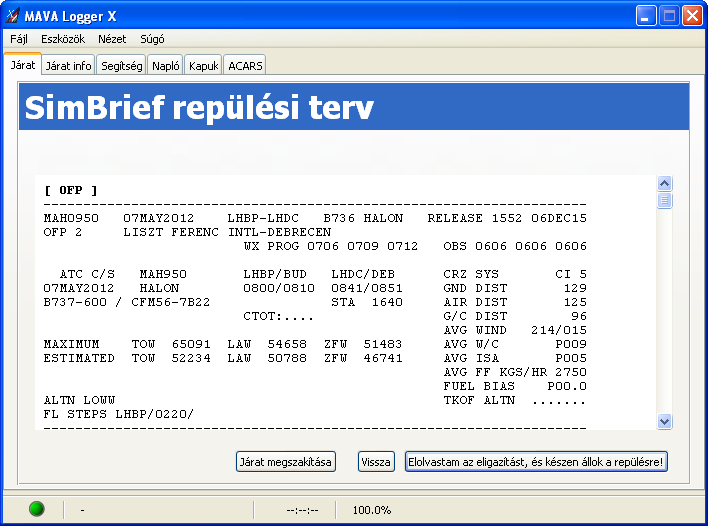Image resolution: width=708 pixels, height=526 pixels.
Task: Click the flight plan scrollbar up arrow
Action: [664, 183]
